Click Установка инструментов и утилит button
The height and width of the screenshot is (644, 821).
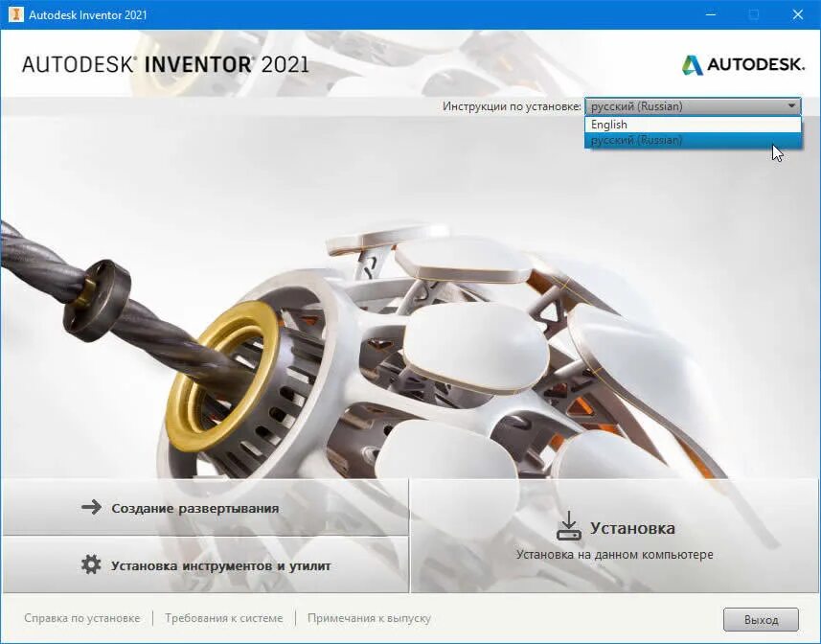(205, 565)
